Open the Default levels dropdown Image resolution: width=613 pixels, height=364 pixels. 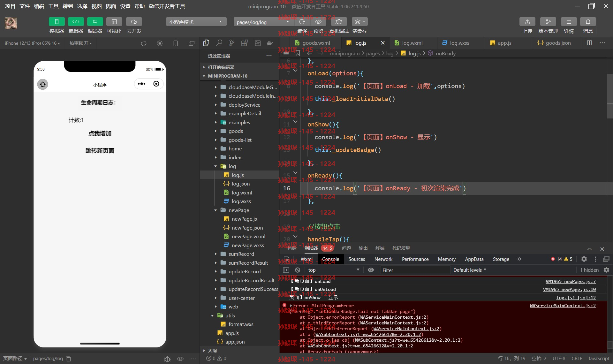point(470,270)
